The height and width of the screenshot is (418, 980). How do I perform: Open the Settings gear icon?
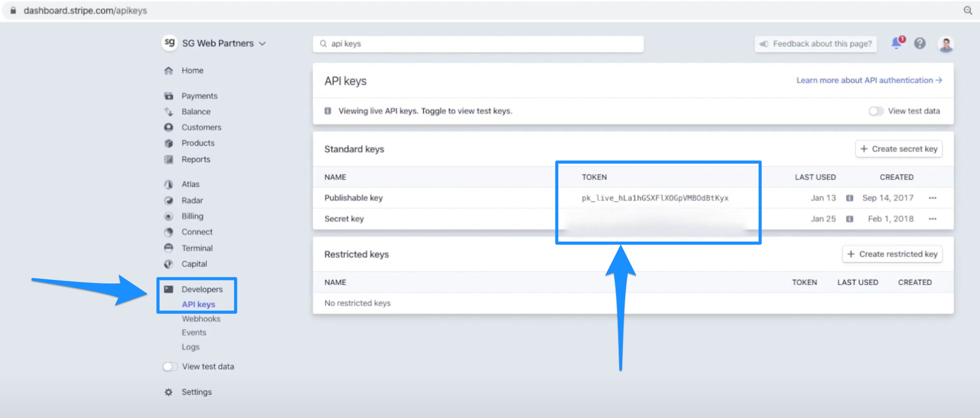(x=169, y=392)
